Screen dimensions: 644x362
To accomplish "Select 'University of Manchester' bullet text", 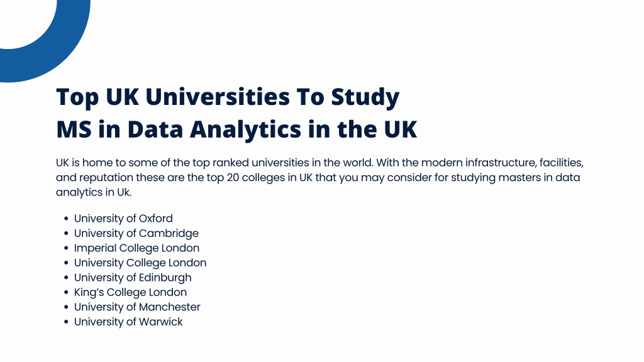I will pos(137,307).
